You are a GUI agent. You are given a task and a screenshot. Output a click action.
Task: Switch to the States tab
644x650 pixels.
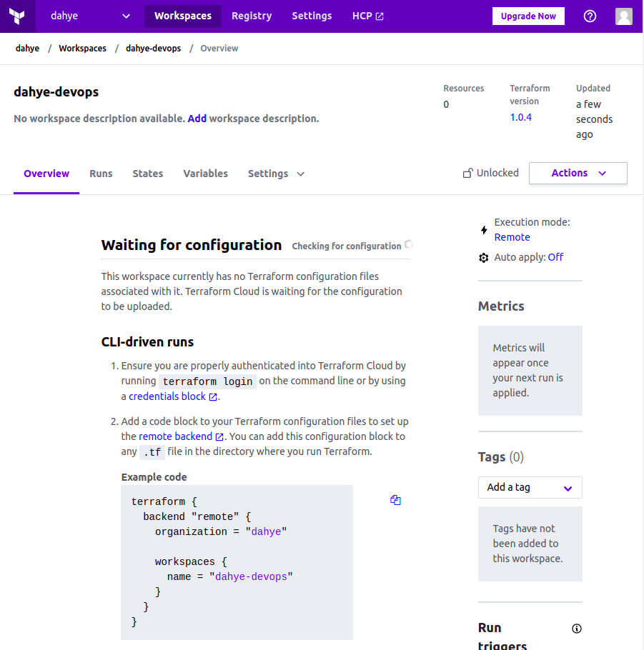[148, 174]
